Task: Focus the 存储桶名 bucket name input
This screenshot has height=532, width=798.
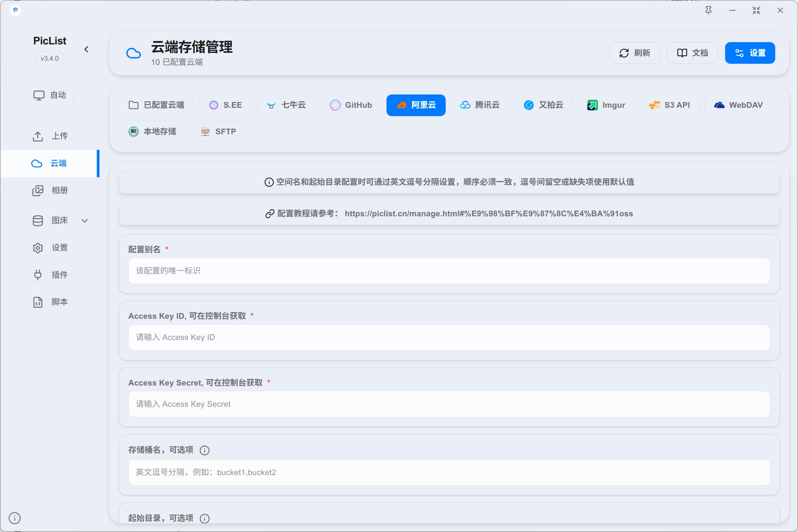Action: coord(449,472)
